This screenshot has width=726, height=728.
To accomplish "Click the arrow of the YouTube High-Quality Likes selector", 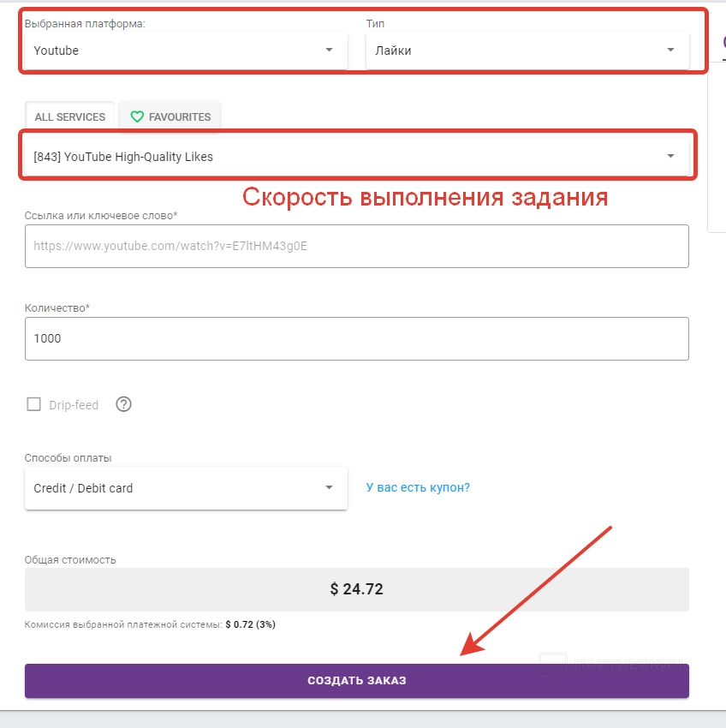I will (x=671, y=156).
